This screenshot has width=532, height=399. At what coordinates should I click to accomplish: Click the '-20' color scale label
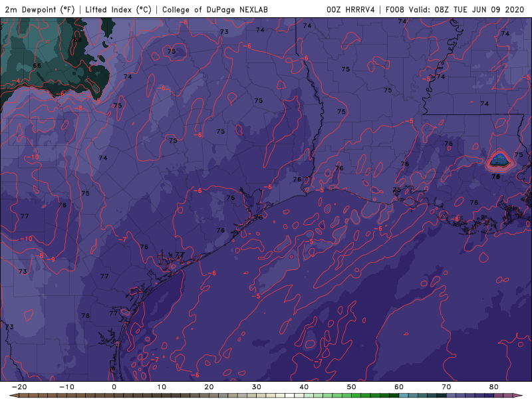tap(19, 387)
